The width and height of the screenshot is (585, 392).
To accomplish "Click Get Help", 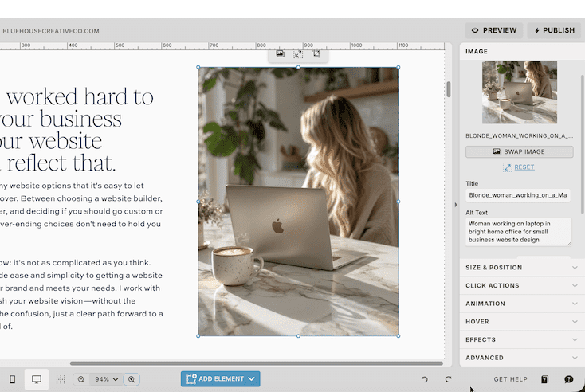I will [x=510, y=379].
